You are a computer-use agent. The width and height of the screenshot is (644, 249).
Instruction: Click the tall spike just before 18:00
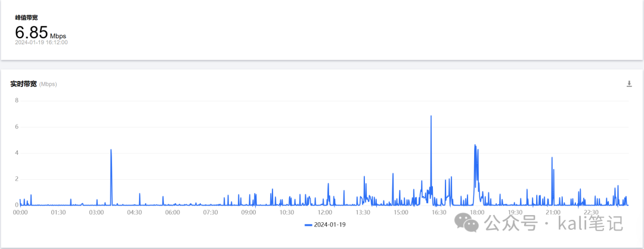[475, 145]
